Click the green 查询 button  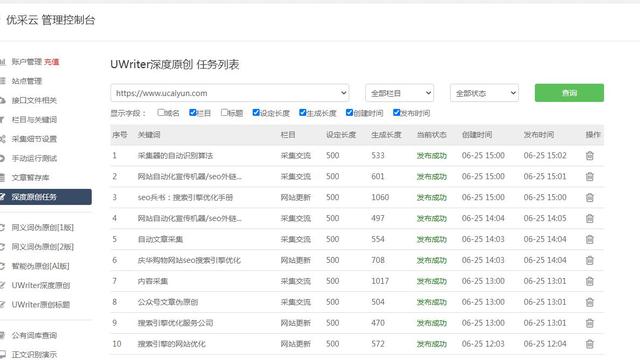569,93
